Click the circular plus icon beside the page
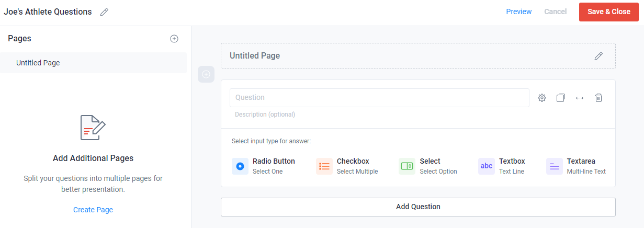This screenshot has width=644, height=228. pos(206,74)
